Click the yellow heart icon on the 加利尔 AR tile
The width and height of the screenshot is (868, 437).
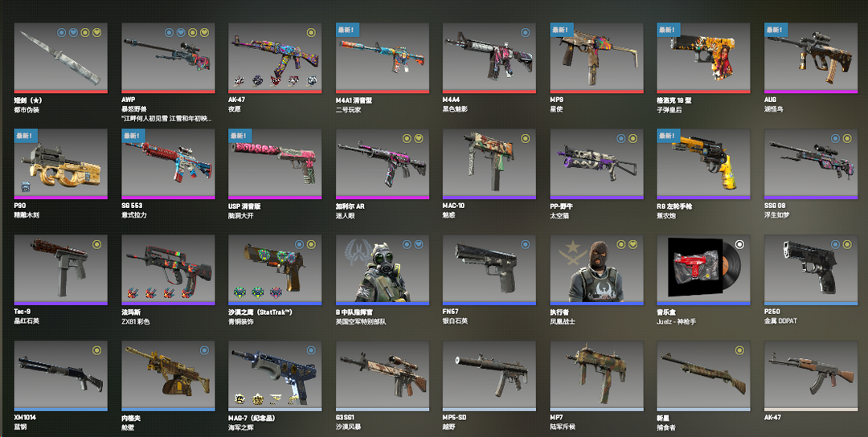[419, 138]
